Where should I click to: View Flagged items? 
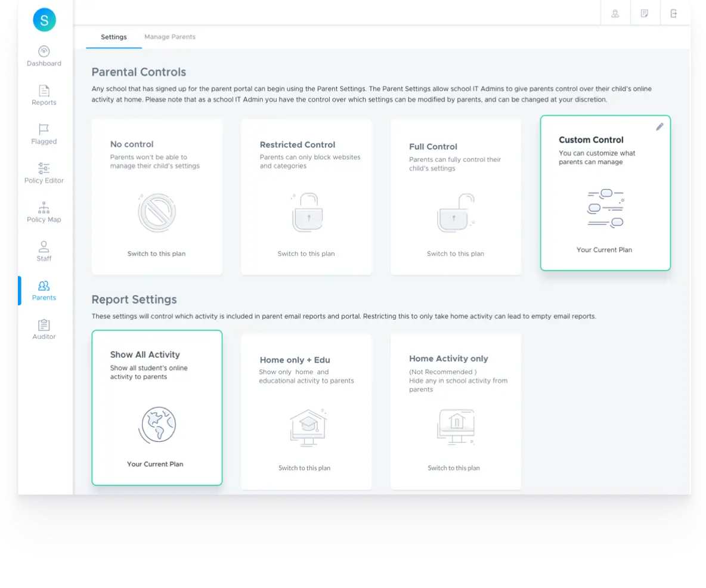(44, 135)
